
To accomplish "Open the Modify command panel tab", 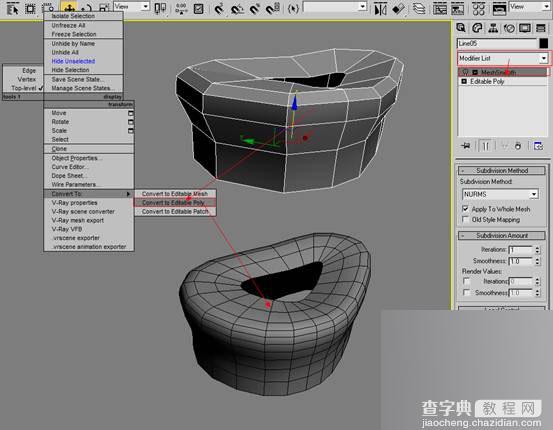I will 477,28.
